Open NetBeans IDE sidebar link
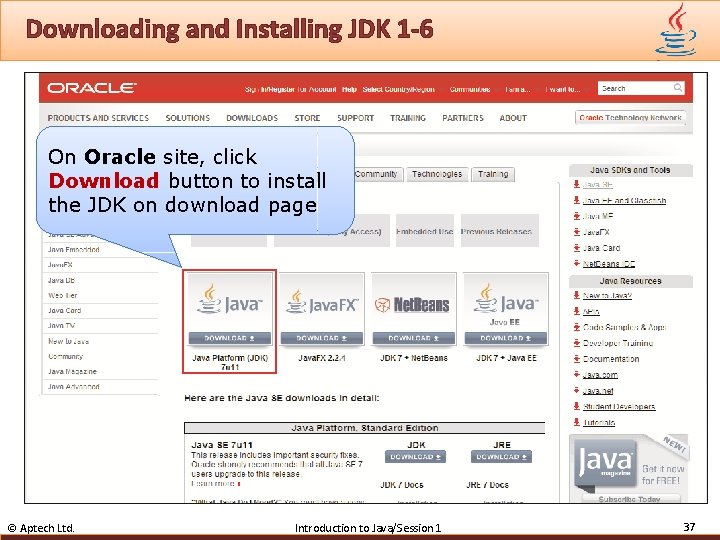 pos(609,264)
